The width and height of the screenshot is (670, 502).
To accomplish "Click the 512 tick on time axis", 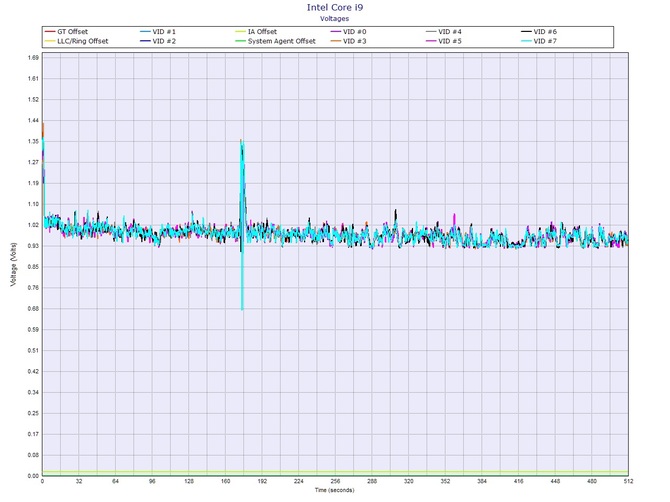I will 628,481.
